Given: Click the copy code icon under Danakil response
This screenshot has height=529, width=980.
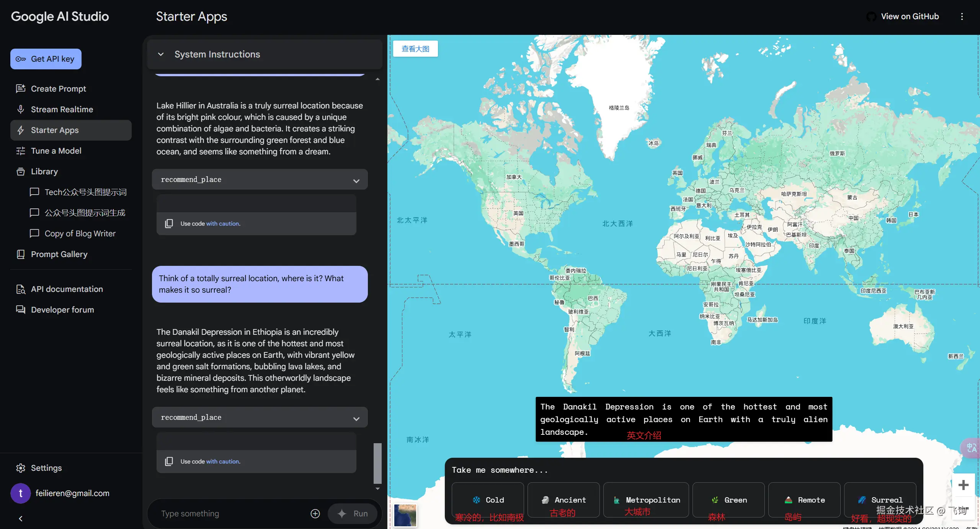Looking at the screenshot, I should (169, 461).
